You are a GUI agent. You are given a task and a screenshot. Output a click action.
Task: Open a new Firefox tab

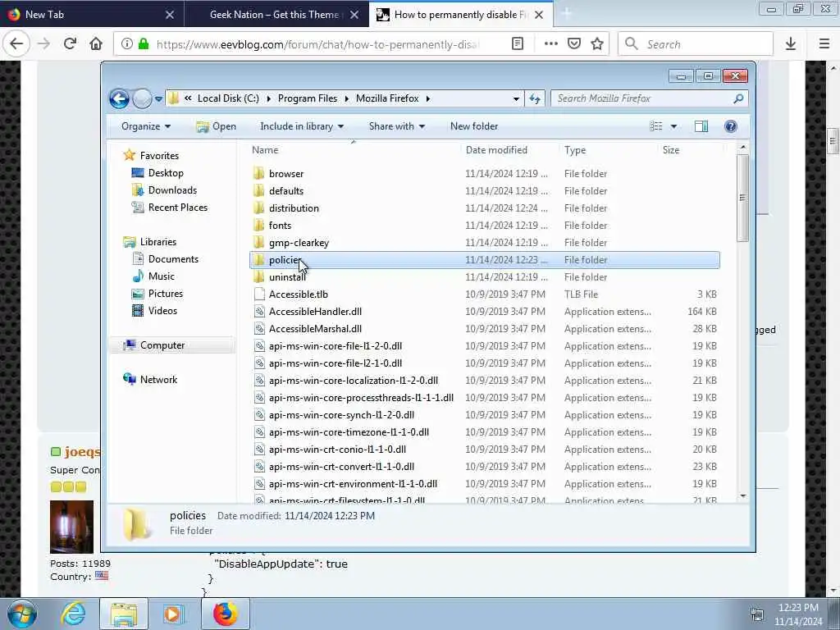tap(567, 15)
